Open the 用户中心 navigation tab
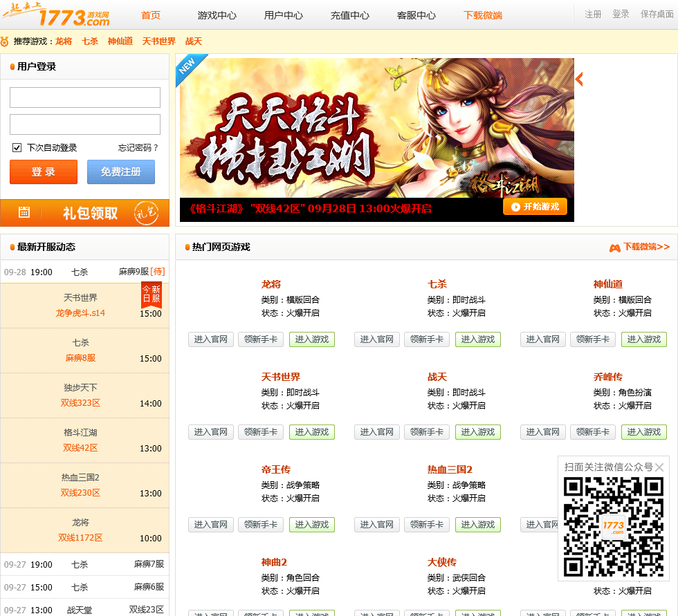Screen dimensions: 678x616 coord(284,15)
